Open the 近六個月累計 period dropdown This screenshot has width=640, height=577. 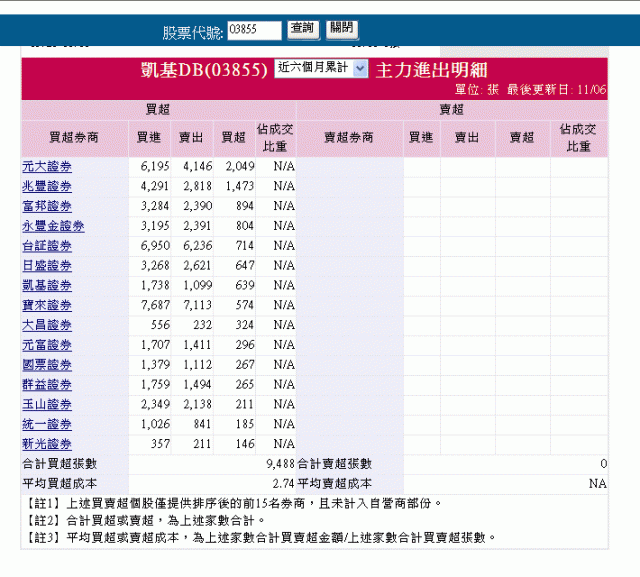(321, 69)
